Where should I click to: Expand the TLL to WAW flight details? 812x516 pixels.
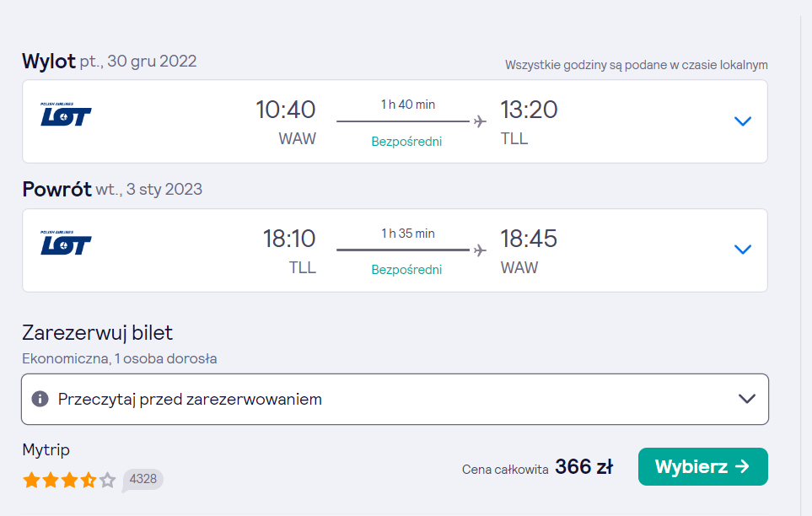point(743,250)
